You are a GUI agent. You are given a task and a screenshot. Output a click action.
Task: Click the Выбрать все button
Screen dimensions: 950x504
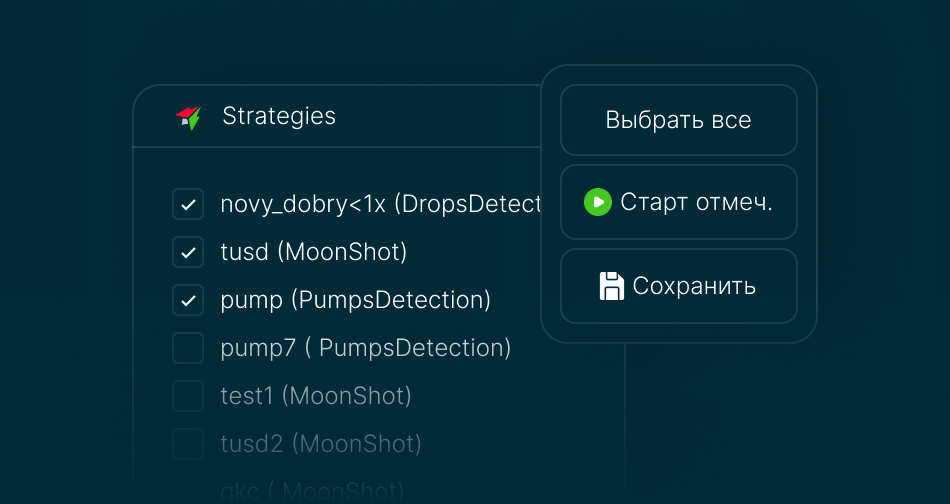pos(679,120)
